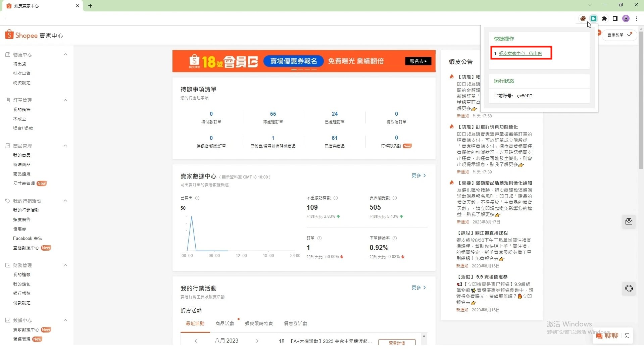This screenshot has height=358, width=644.
Task: Click 報名去 button on banner
Action: tap(418, 61)
